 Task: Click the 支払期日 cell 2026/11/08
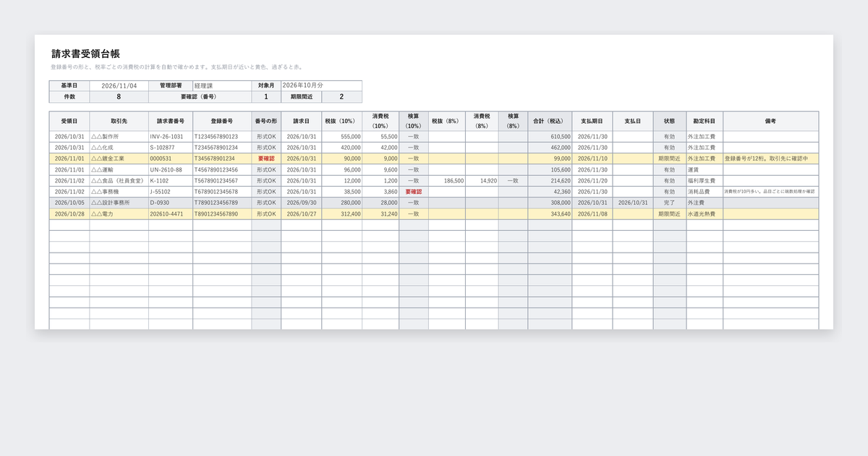592,214
